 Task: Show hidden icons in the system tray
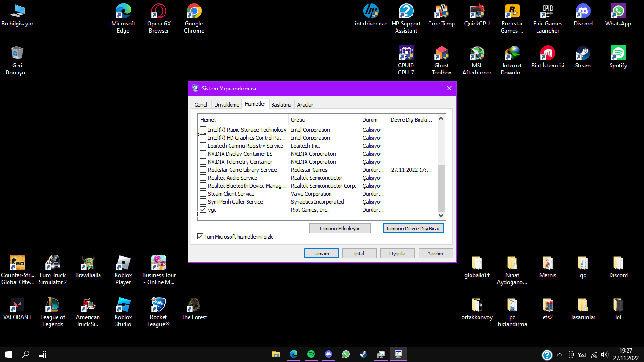point(560,354)
